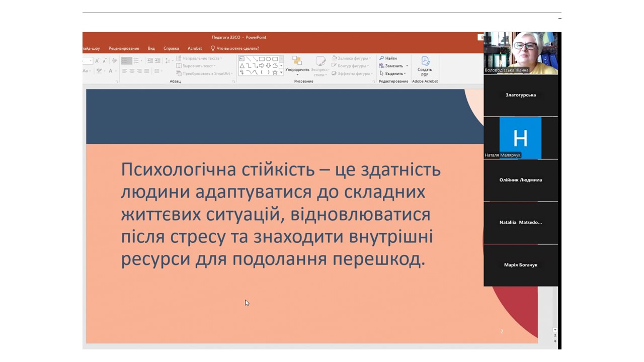Click Find (Найти) magnifier button
644x362 pixels.
pos(388,58)
